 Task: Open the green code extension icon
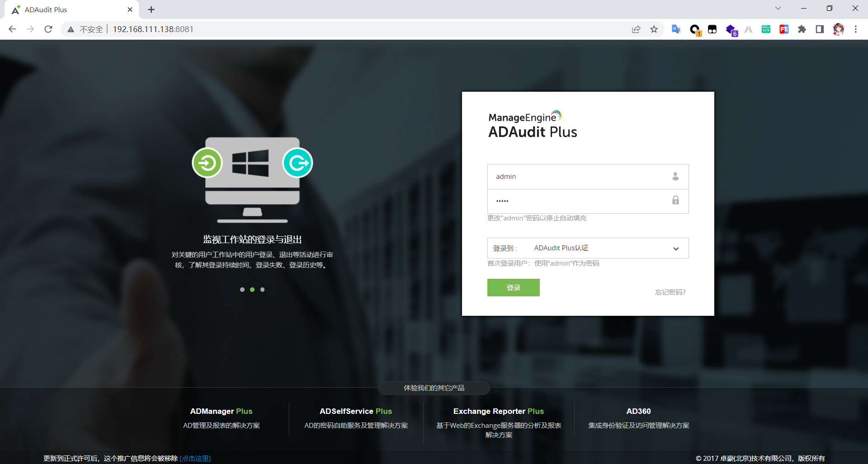click(x=766, y=29)
